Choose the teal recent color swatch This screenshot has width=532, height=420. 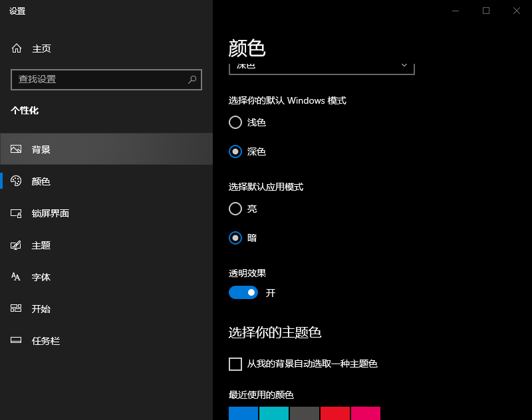(x=274, y=413)
